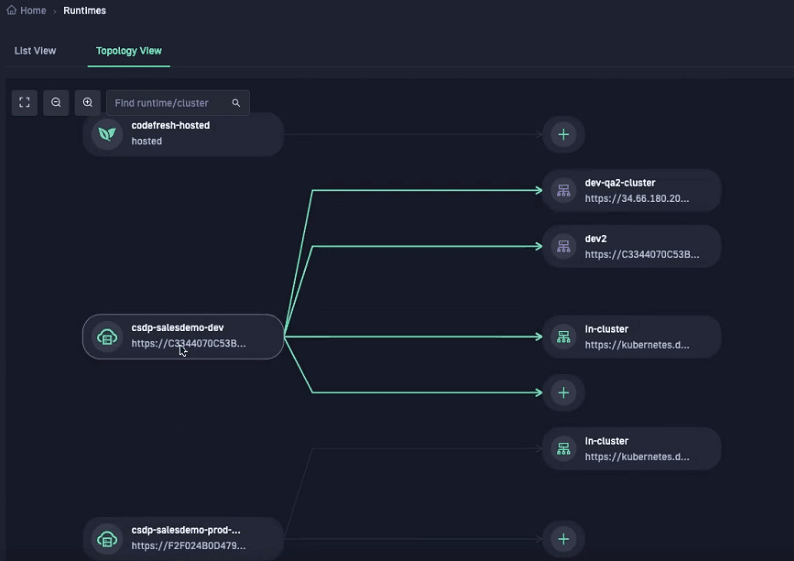The width and height of the screenshot is (794, 561).
Task: Click the search magnifier icon
Action: [x=236, y=103]
